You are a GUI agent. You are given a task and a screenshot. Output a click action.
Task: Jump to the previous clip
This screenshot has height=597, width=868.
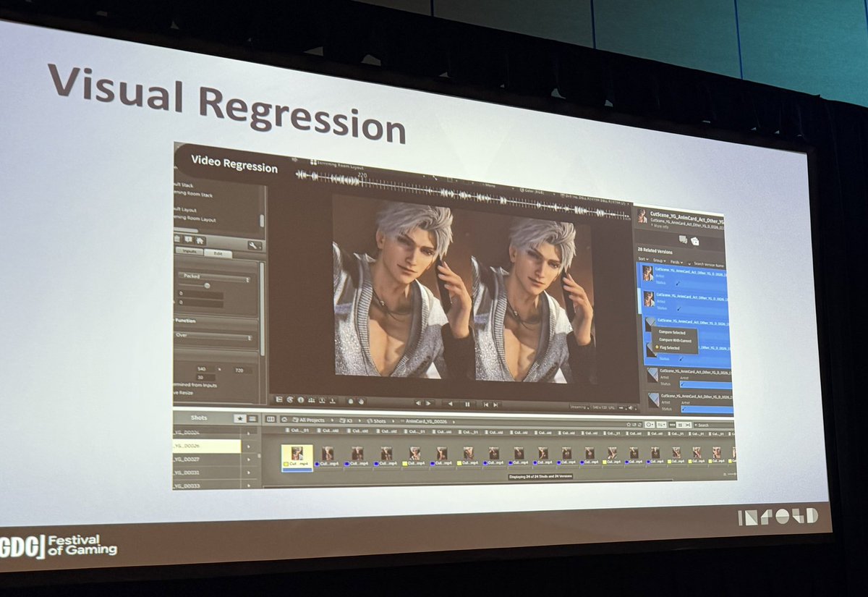click(485, 405)
